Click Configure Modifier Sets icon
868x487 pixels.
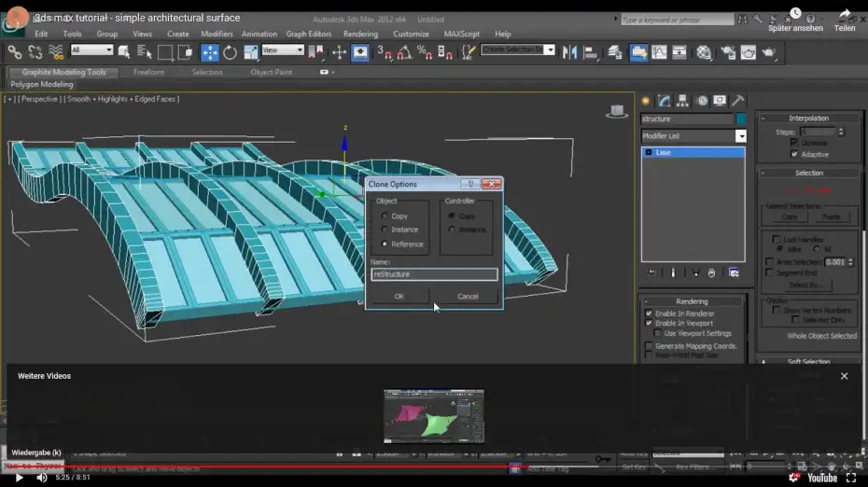(x=734, y=272)
